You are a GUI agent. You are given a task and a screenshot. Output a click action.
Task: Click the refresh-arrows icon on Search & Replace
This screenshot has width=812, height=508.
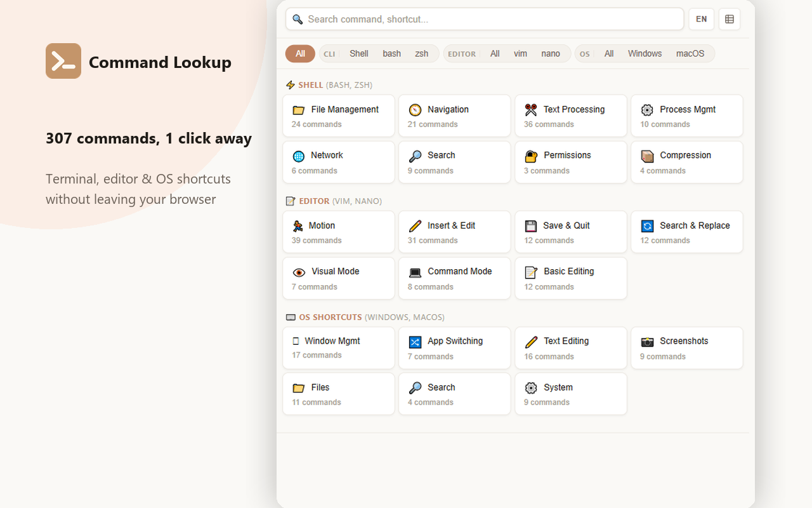(647, 226)
